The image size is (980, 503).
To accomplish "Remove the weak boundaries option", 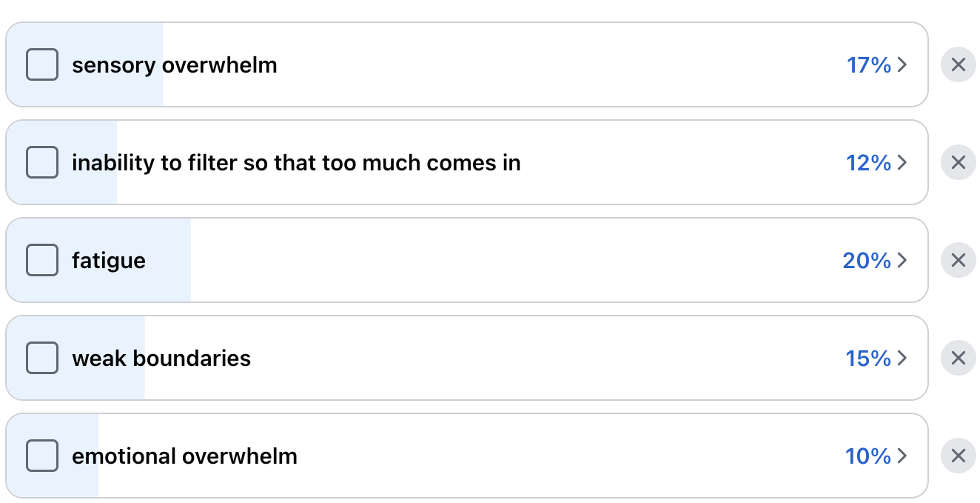I will click(x=958, y=359).
